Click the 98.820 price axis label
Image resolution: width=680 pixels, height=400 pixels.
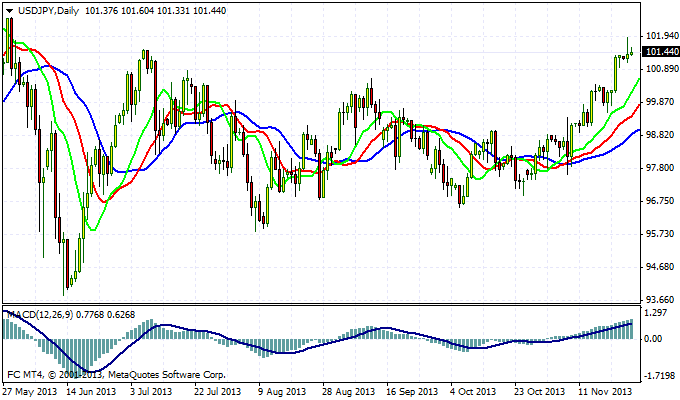(662, 134)
